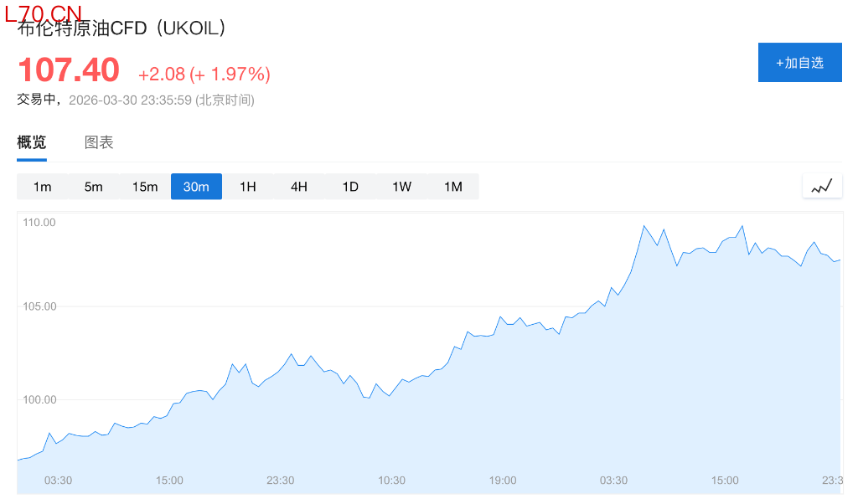Switch chart to 1H interval
The image size is (858, 504).
[x=248, y=187]
